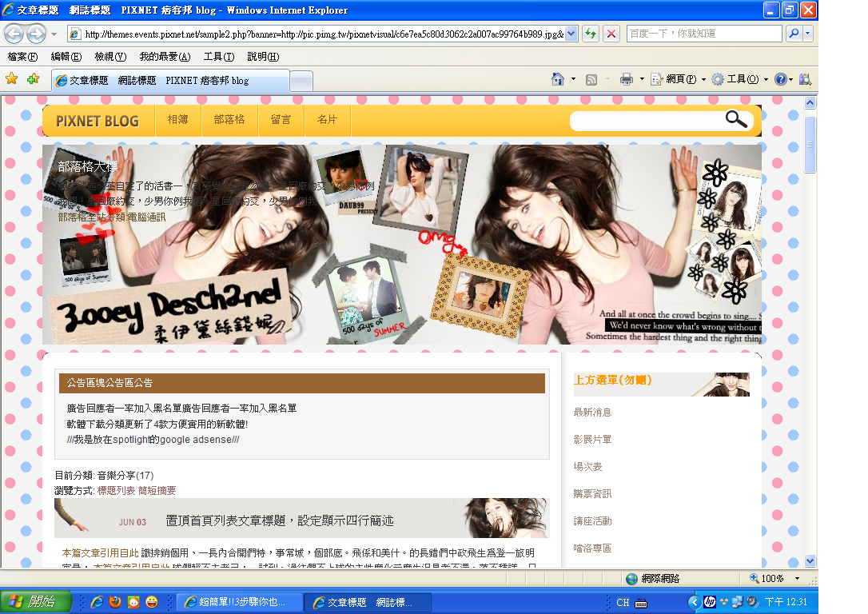Screen dimensions: 868x614
Task: Open the Windows 開始 Start menu
Action: coord(37,602)
